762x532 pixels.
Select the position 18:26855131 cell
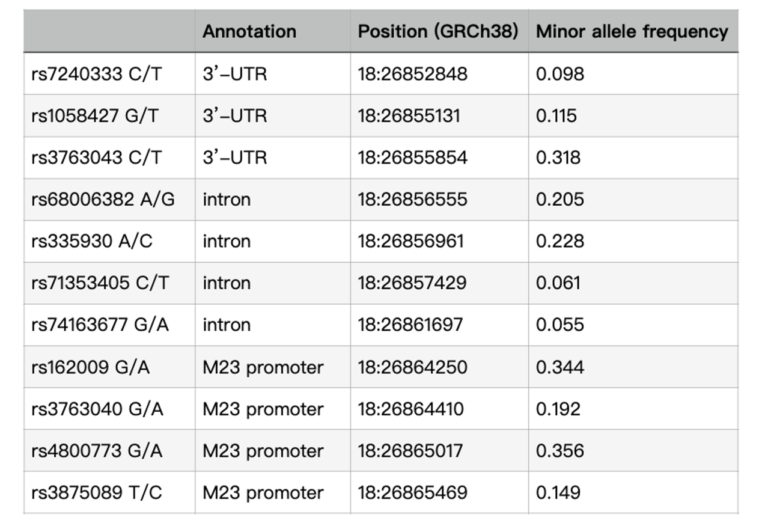click(409, 115)
